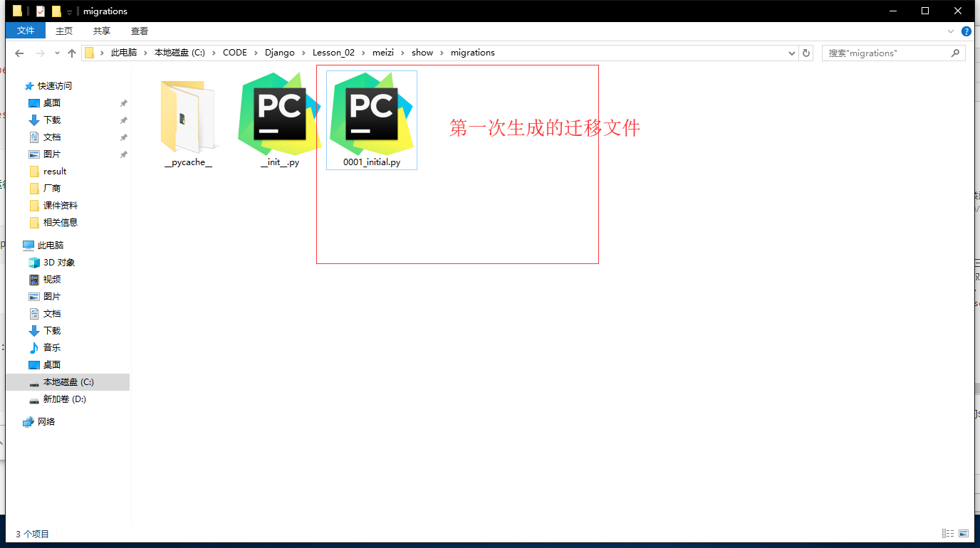Click the 网络 network icon
Viewport: 980px width, 548px height.
point(28,421)
